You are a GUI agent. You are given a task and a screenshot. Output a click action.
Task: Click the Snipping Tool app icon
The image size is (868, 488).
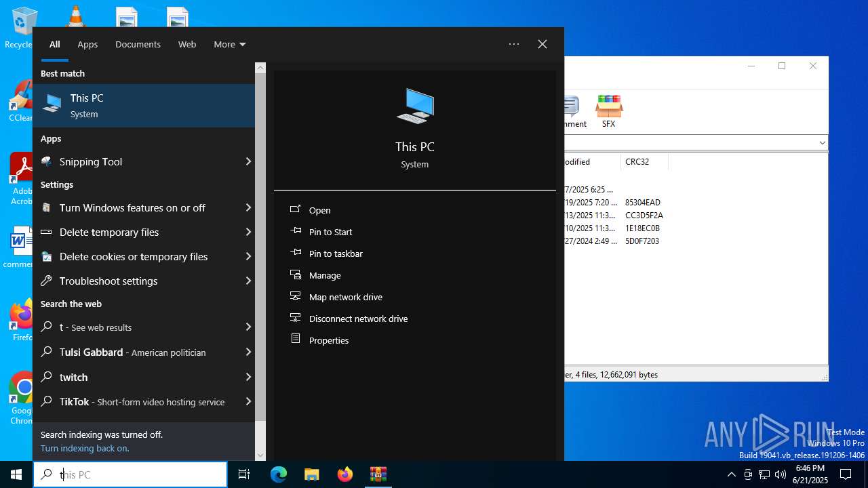click(x=47, y=161)
